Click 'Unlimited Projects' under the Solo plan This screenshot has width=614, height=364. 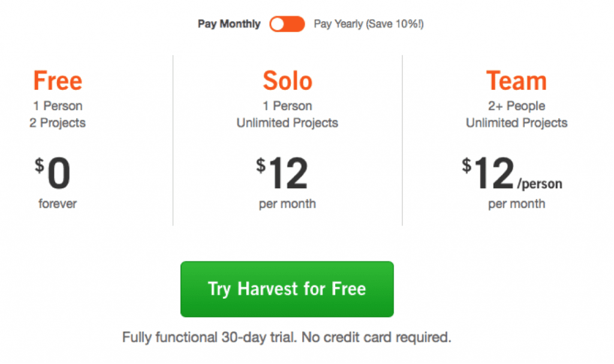287,123
